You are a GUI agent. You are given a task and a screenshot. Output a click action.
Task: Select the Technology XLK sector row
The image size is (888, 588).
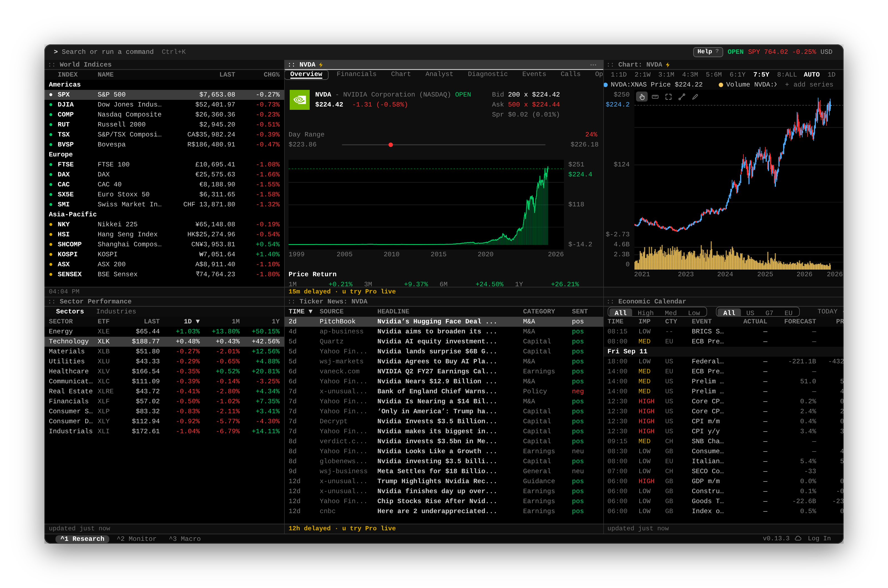click(164, 341)
